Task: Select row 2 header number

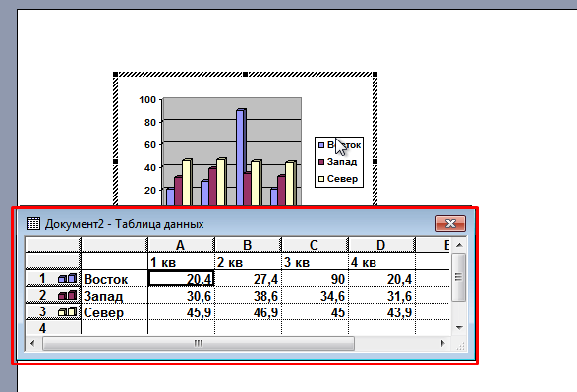Action: click(42, 295)
